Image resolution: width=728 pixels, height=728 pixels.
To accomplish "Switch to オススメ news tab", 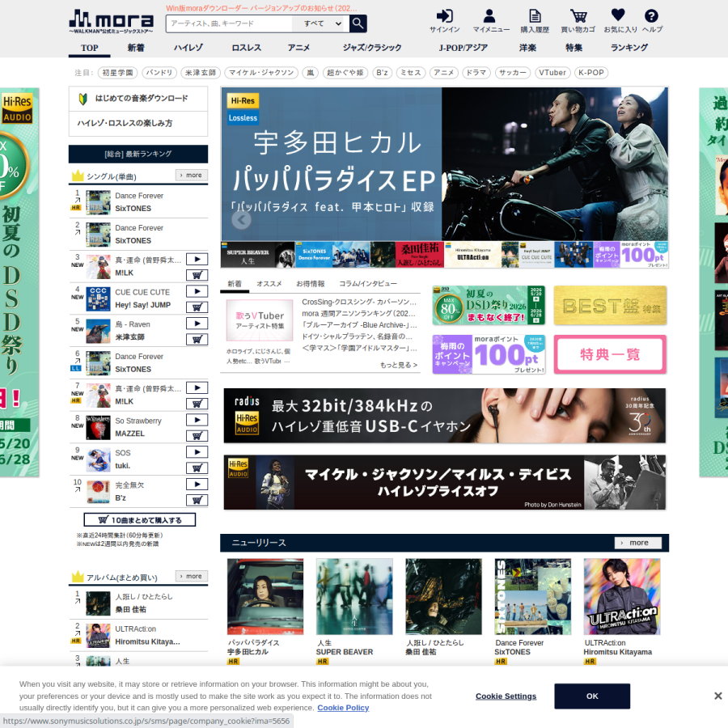I will pos(269,284).
